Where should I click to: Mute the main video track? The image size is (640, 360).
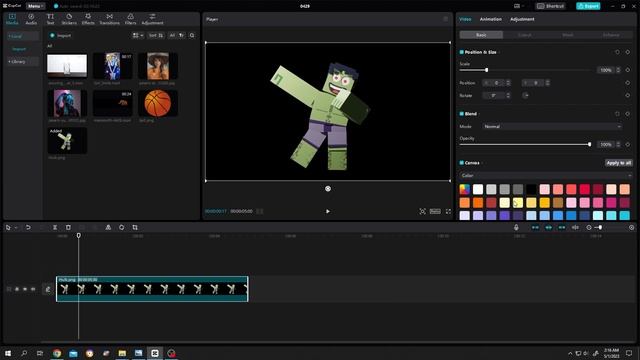coord(33,289)
